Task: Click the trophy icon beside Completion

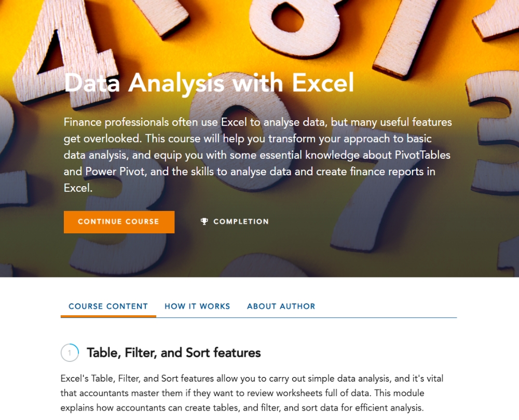Action: pyautogui.click(x=204, y=221)
